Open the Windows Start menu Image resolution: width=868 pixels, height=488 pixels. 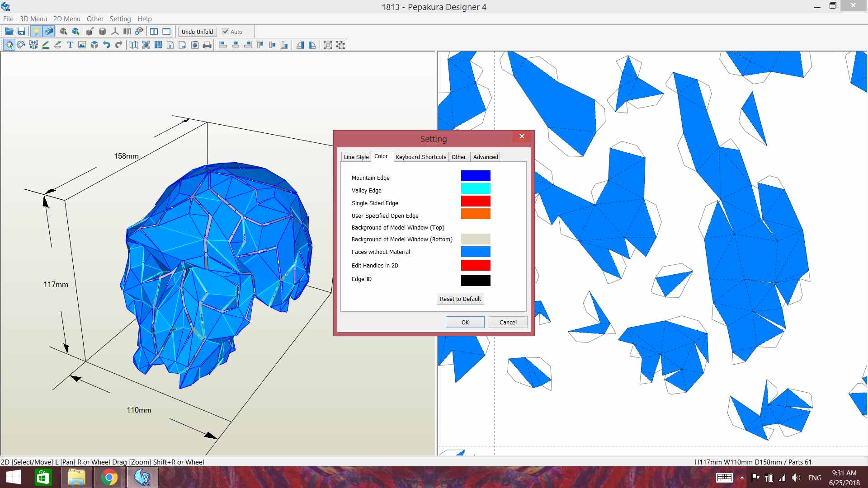coord(13,477)
